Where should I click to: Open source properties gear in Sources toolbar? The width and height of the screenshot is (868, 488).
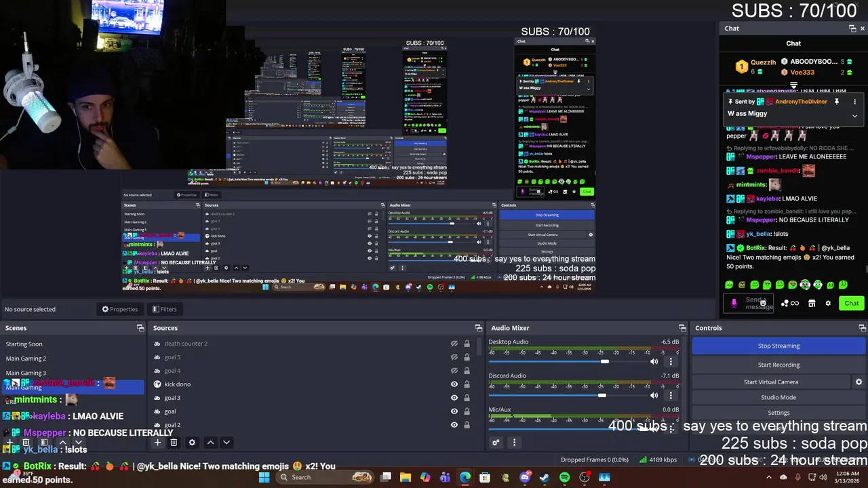[192, 443]
